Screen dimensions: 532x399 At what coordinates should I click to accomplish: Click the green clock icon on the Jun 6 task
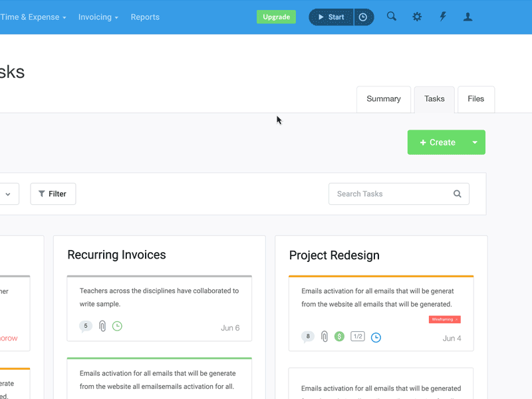pyautogui.click(x=118, y=326)
